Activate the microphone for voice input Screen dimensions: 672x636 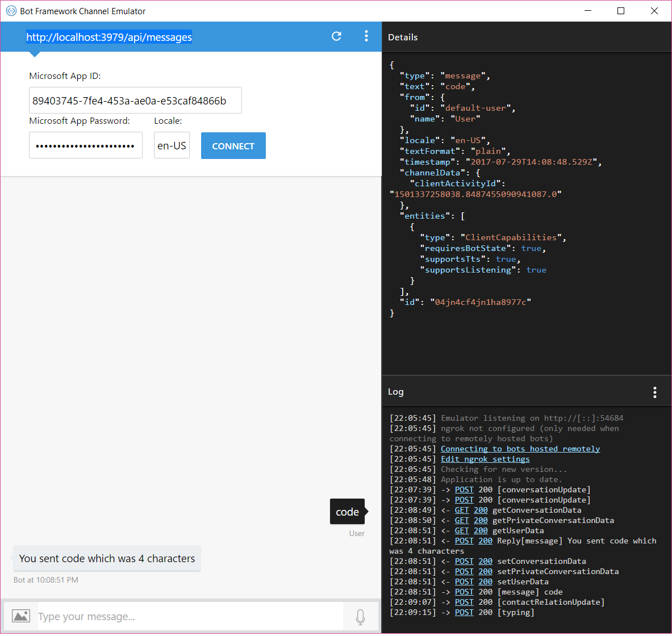(360, 617)
